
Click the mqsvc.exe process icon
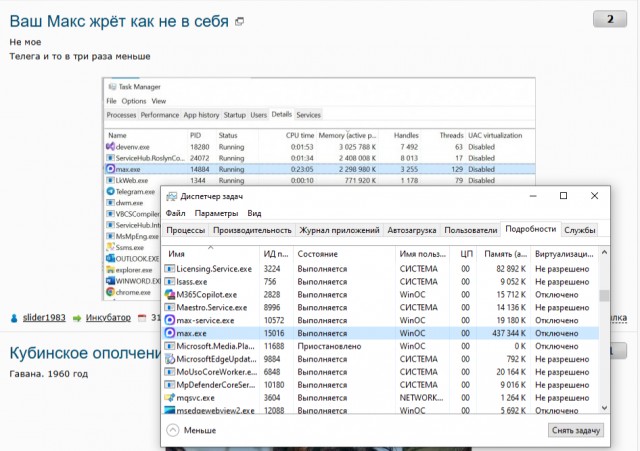[x=169, y=398]
